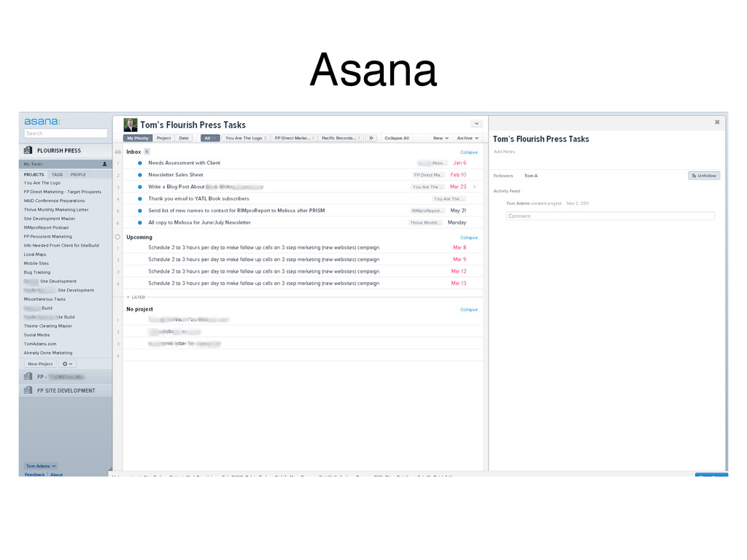Sort tasks by Project

[x=163, y=138]
